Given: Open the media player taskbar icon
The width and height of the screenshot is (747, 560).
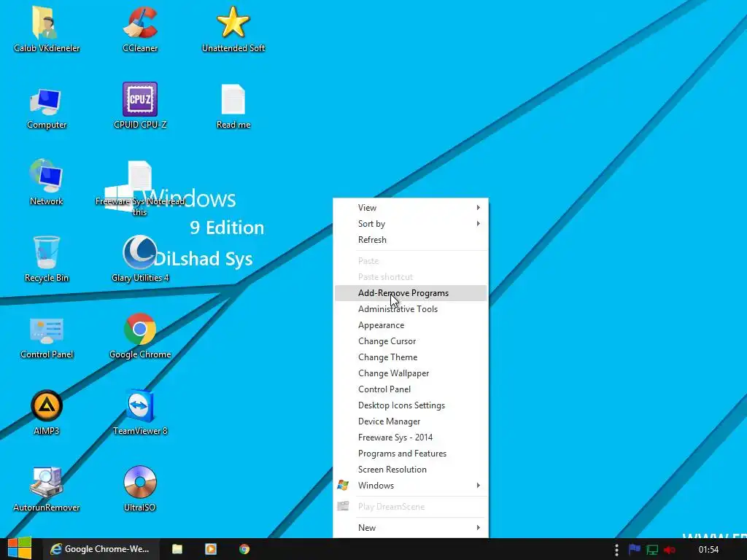Looking at the screenshot, I should tap(211, 549).
